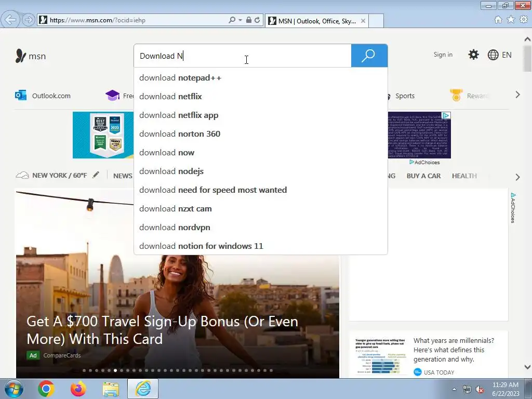
Task: Click the Rewards medal icon
Action: 456,95
